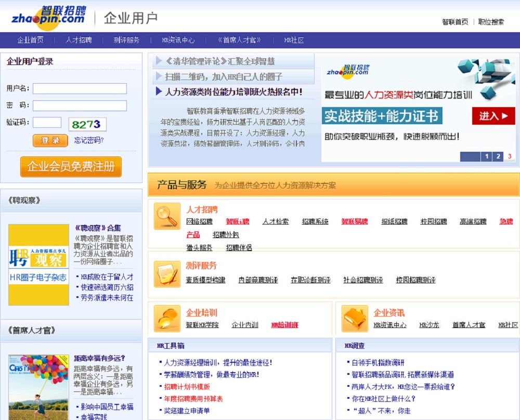This screenshot has width=520, height=420.
Task: Click the red 进入 banner button
Action: (x=493, y=116)
